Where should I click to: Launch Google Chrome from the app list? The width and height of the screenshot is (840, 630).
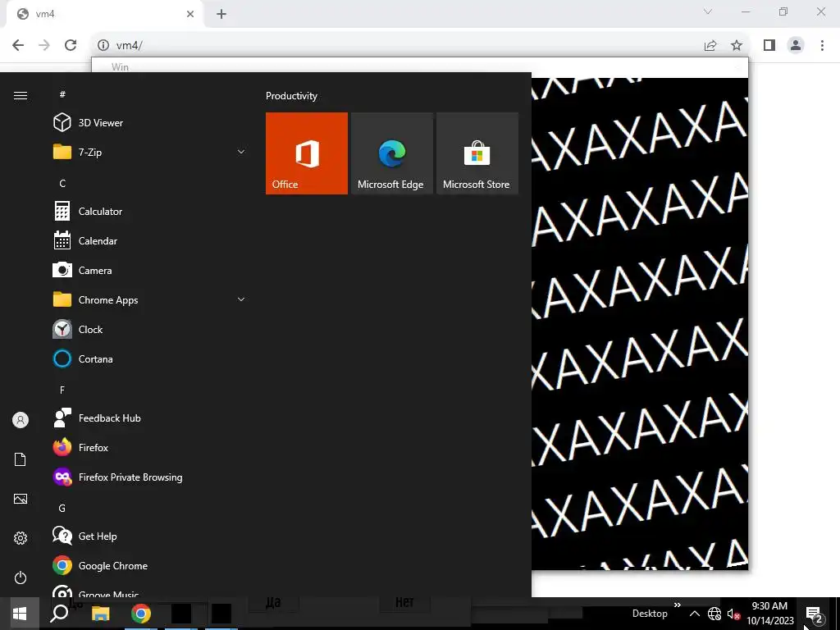click(150, 565)
